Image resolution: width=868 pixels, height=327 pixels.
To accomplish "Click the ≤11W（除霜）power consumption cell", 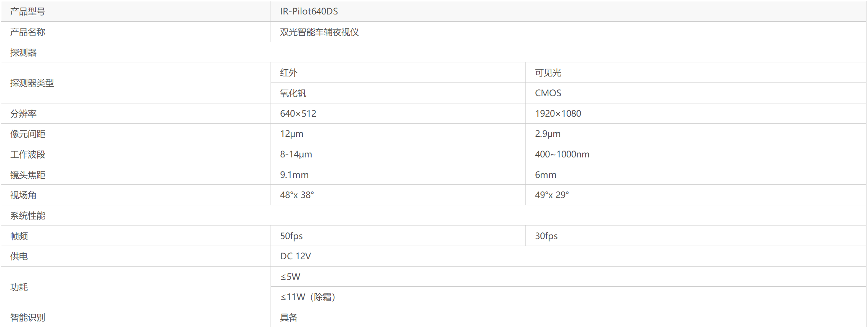I will [308, 297].
